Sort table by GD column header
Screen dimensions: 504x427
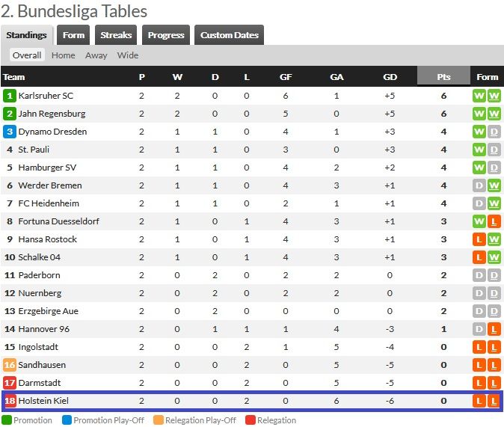coord(390,76)
